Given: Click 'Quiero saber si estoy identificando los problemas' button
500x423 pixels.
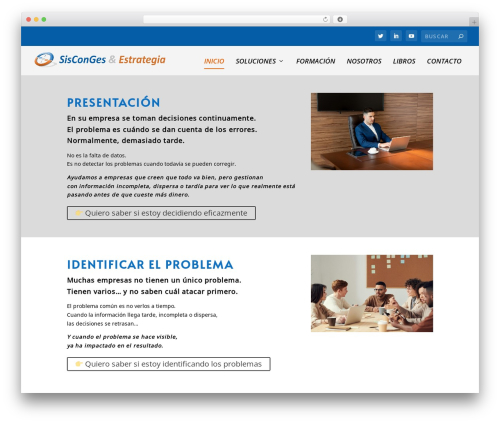Looking at the screenshot, I should 169,364.
